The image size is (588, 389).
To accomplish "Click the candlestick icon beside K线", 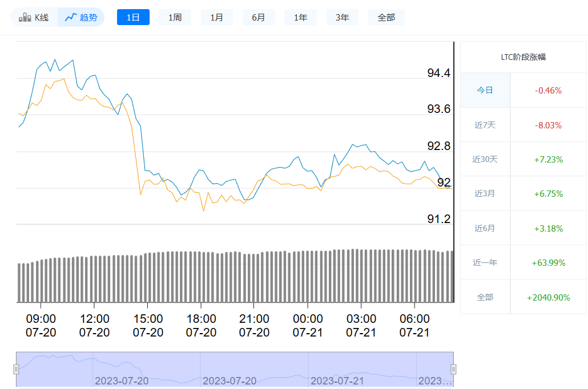I will click(25, 18).
